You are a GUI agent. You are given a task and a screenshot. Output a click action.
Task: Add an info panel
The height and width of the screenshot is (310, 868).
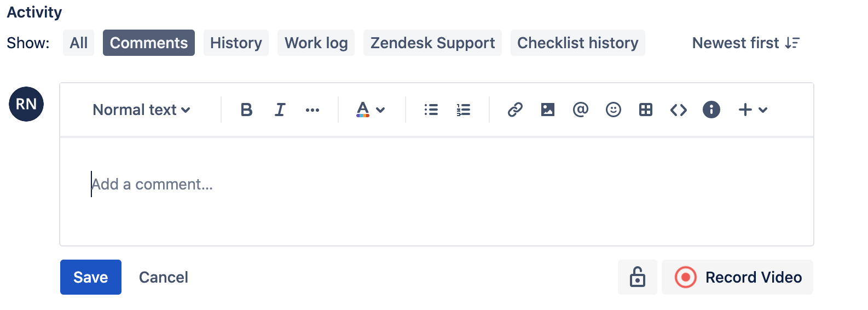[x=711, y=110]
